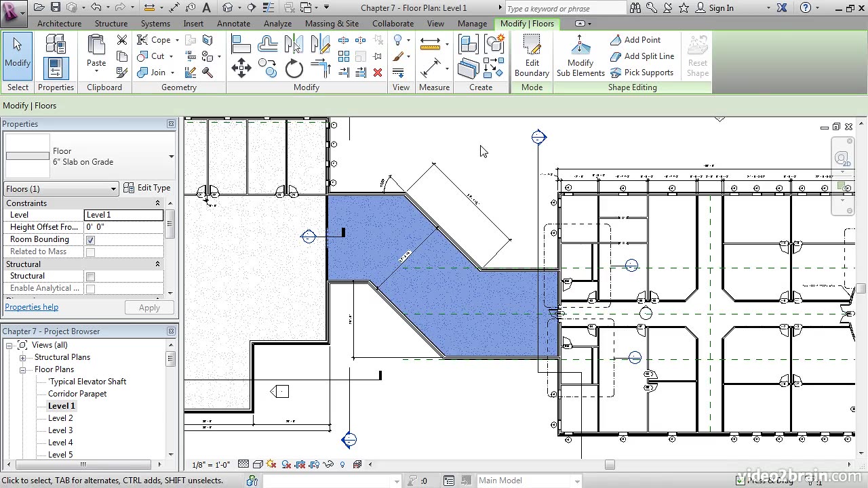Expand the Structural Plans tree node
Viewport: 868px width, 488px height.
(22, 358)
